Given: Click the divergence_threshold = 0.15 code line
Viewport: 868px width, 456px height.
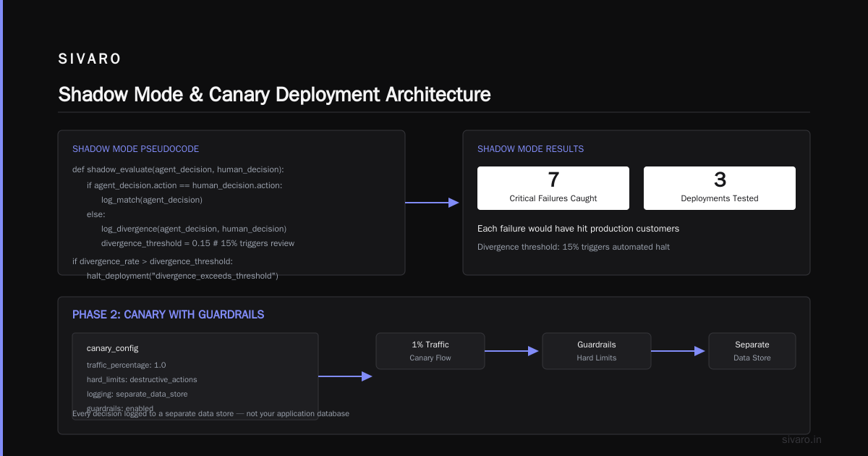Looking at the screenshot, I should tap(197, 243).
